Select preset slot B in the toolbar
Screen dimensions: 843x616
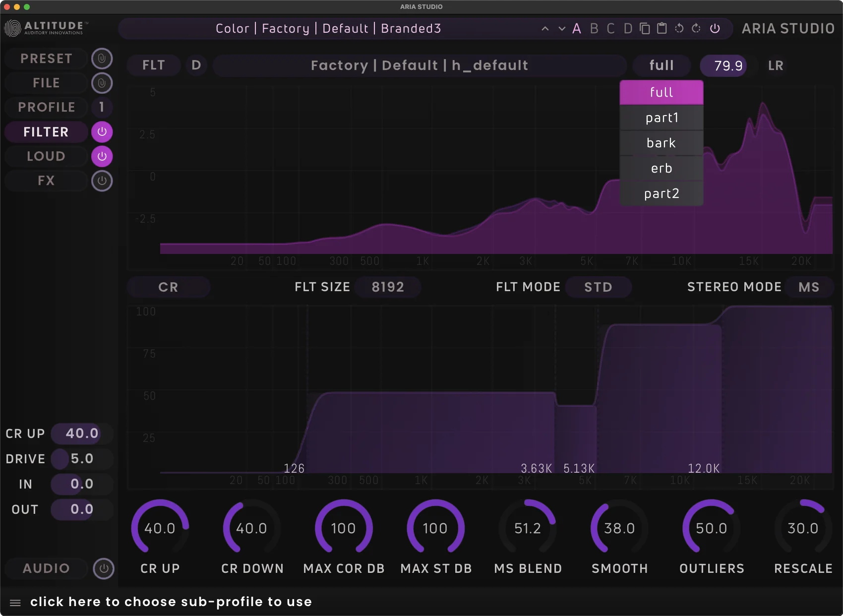click(x=595, y=28)
